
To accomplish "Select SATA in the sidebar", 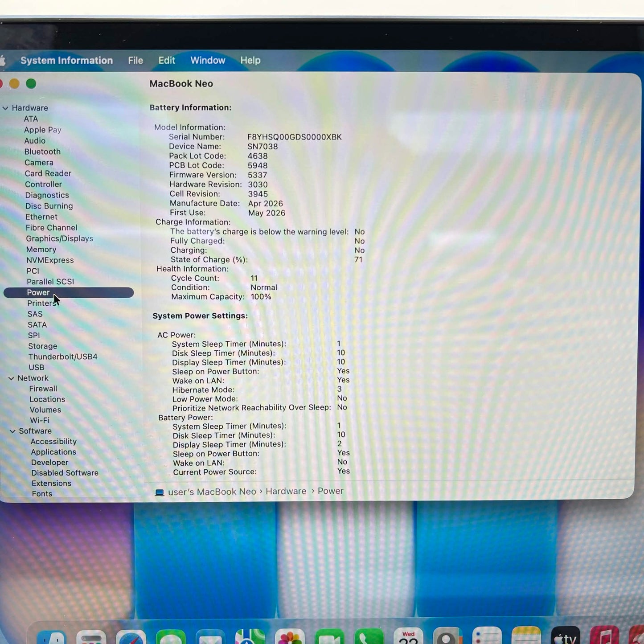I will (x=37, y=325).
